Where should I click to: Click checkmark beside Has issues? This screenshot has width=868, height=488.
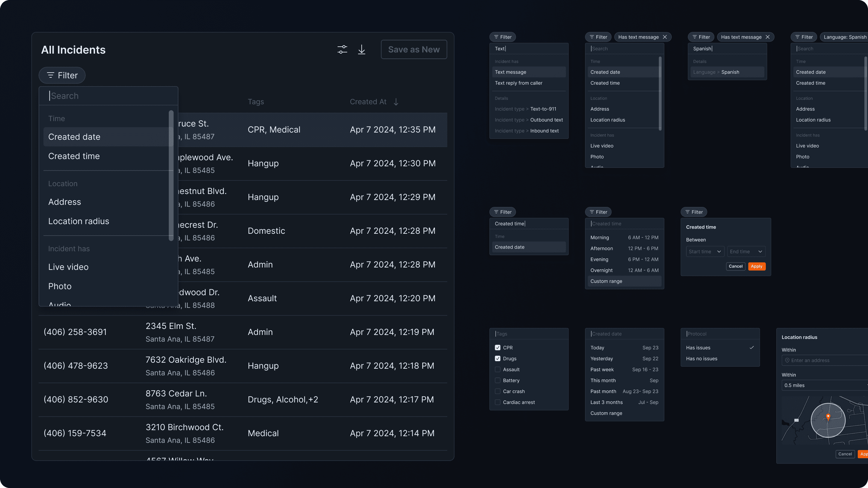[751, 348]
